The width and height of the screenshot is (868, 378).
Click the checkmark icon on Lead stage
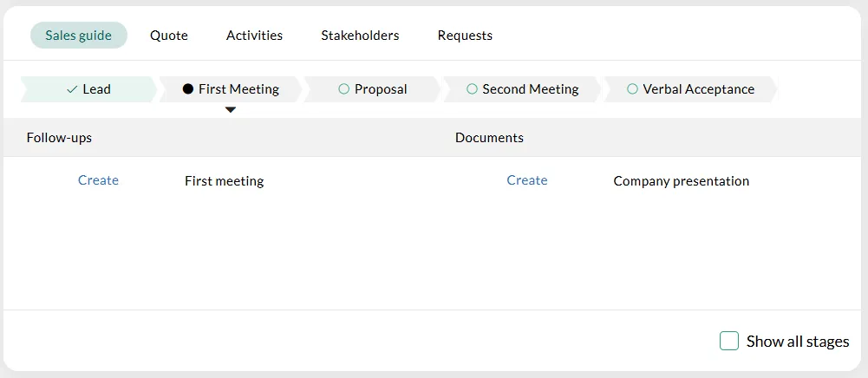[72, 89]
